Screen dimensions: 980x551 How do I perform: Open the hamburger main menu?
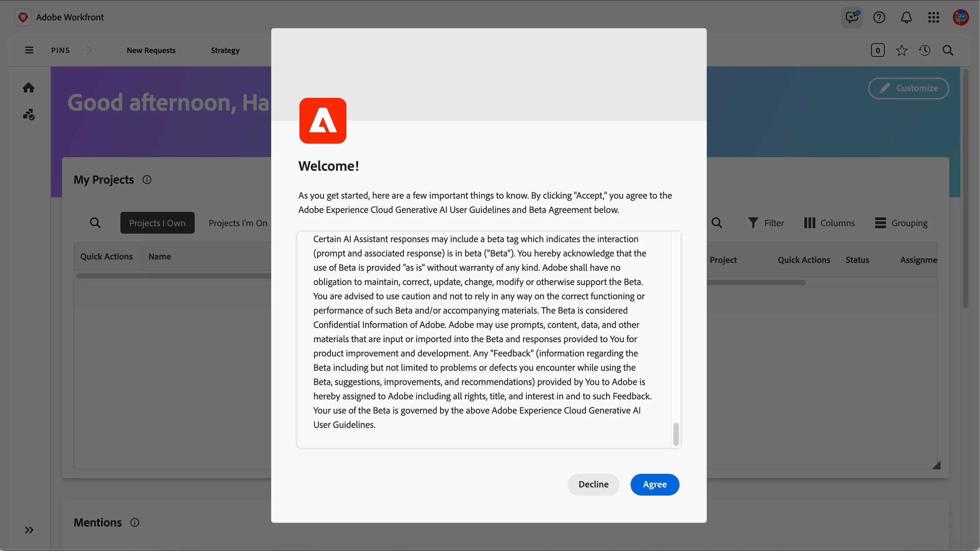click(29, 50)
